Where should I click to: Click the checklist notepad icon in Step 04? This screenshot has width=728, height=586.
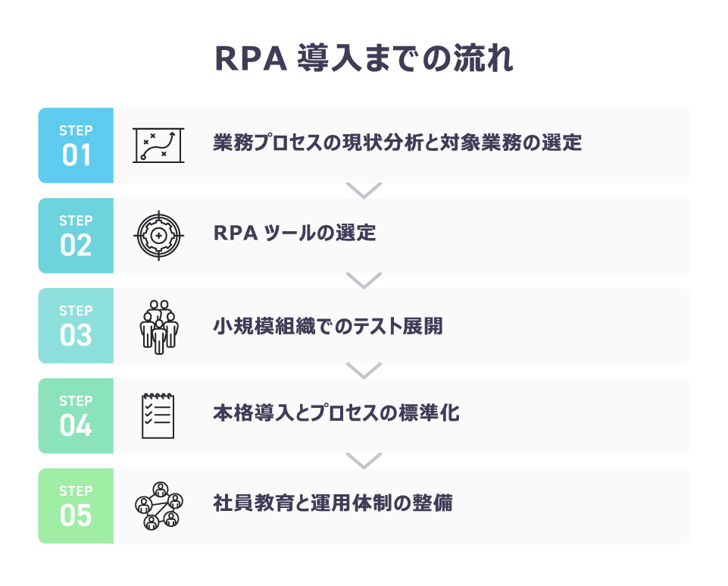[x=158, y=416]
